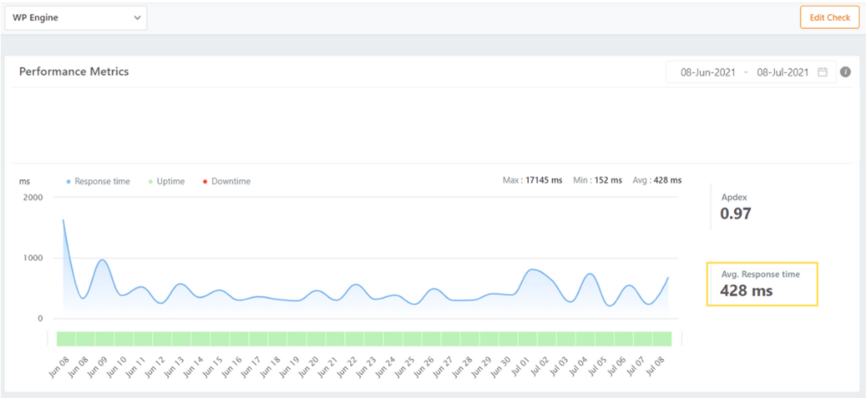This screenshot has width=868, height=398.
Task: Click the Edit Check button
Action: coord(829,18)
